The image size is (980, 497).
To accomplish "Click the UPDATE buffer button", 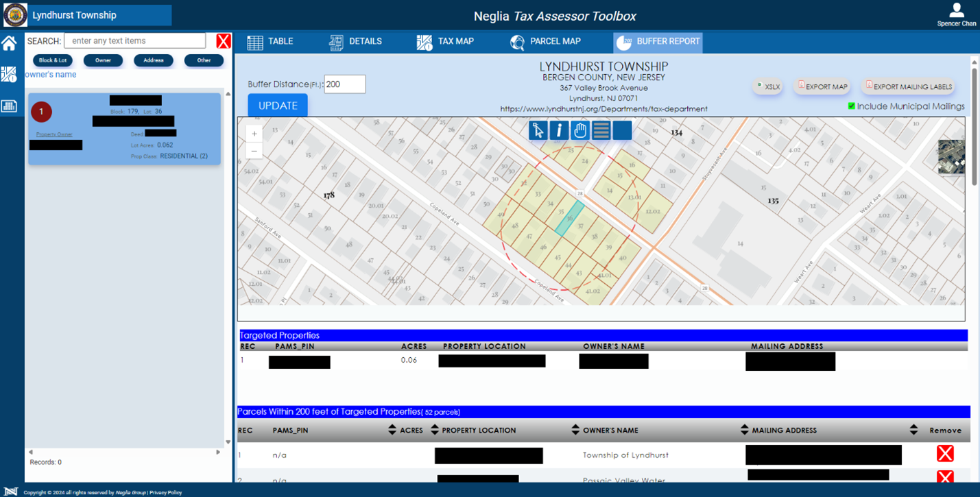I will click(278, 106).
